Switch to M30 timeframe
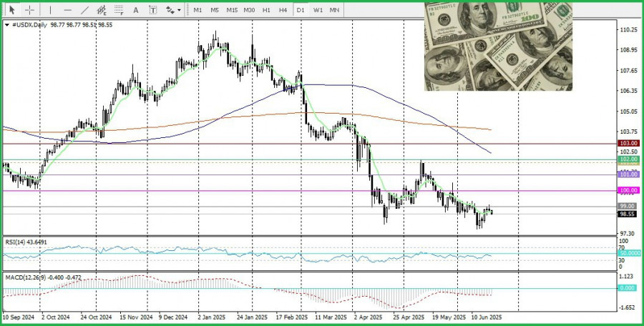 249,10
